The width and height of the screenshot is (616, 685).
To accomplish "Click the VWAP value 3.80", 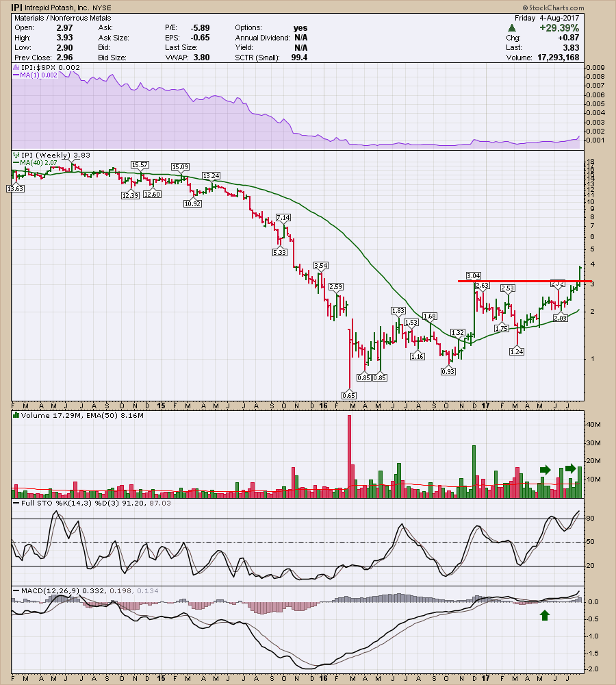I will pos(201,58).
